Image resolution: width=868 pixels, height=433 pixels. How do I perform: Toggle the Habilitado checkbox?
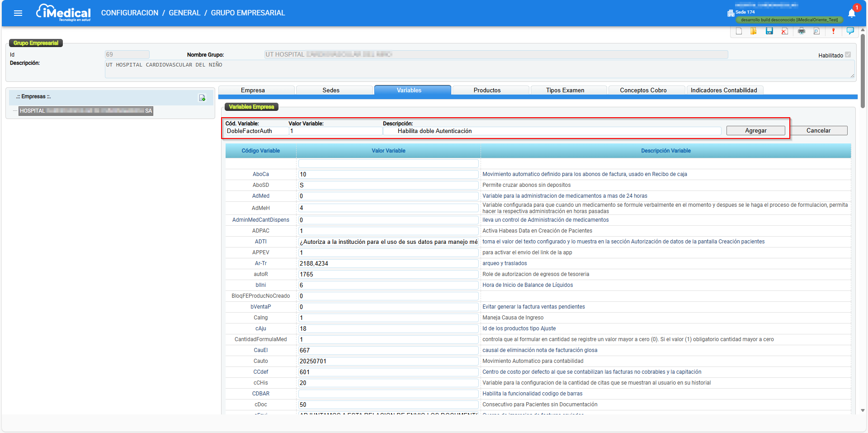[x=848, y=55]
